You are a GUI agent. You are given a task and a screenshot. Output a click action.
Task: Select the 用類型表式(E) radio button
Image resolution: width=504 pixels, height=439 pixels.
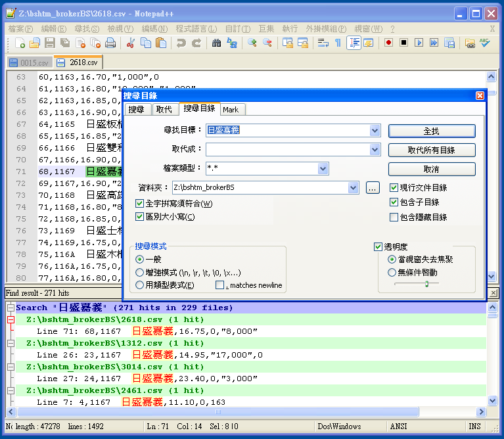[139, 285]
